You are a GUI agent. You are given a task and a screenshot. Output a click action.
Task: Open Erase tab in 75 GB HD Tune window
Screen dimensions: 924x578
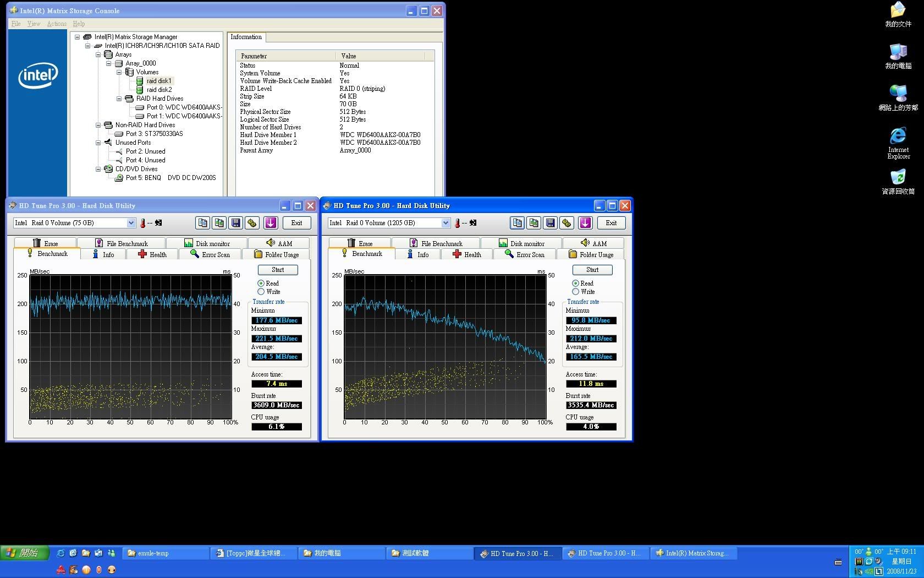tap(45, 243)
